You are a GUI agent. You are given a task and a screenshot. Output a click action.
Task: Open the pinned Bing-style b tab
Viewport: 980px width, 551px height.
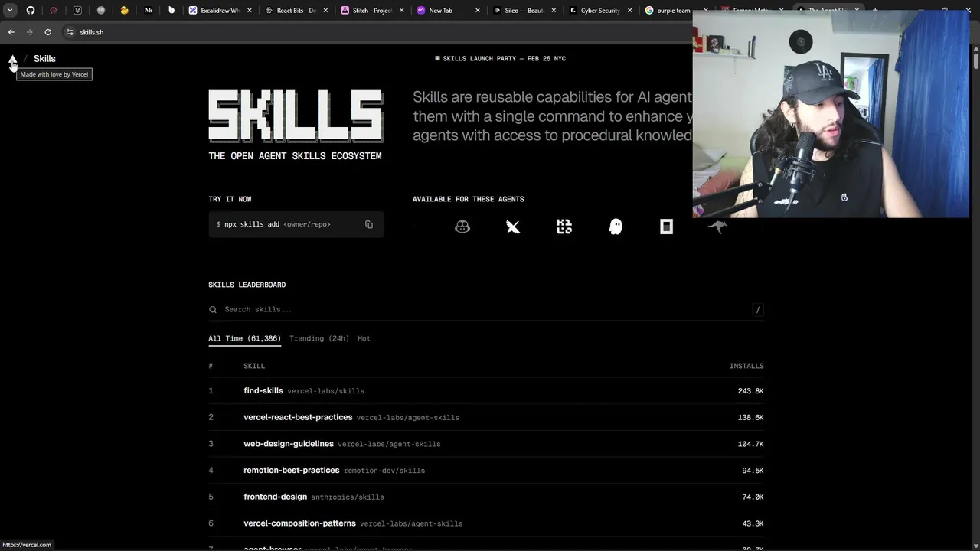tap(171, 11)
